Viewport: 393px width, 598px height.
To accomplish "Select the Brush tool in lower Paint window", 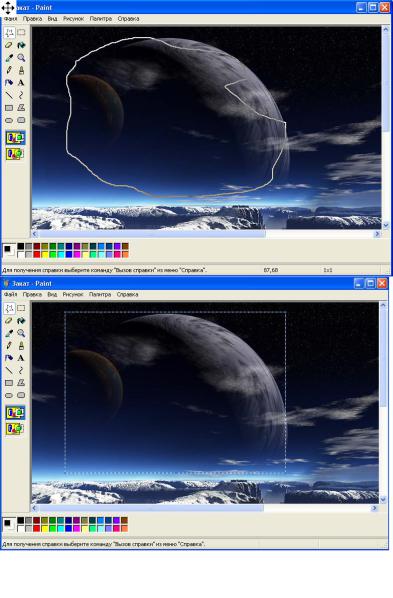I will pos(21,345).
